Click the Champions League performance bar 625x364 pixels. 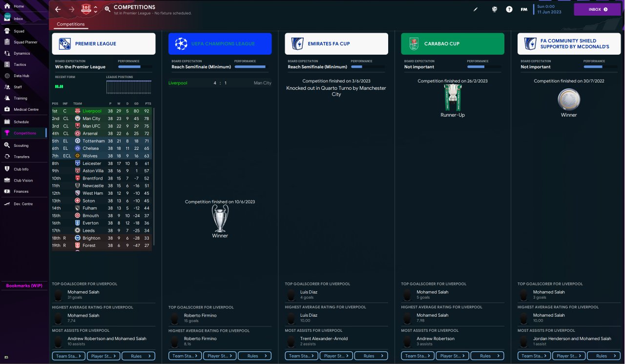[251, 67]
